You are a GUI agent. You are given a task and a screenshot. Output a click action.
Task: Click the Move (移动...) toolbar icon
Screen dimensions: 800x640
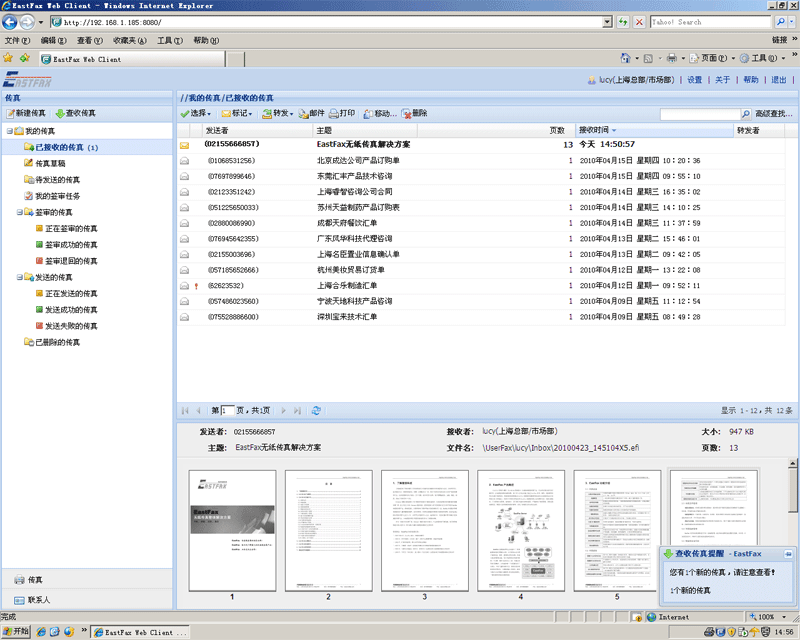pyautogui.click(x=380, y=113)
